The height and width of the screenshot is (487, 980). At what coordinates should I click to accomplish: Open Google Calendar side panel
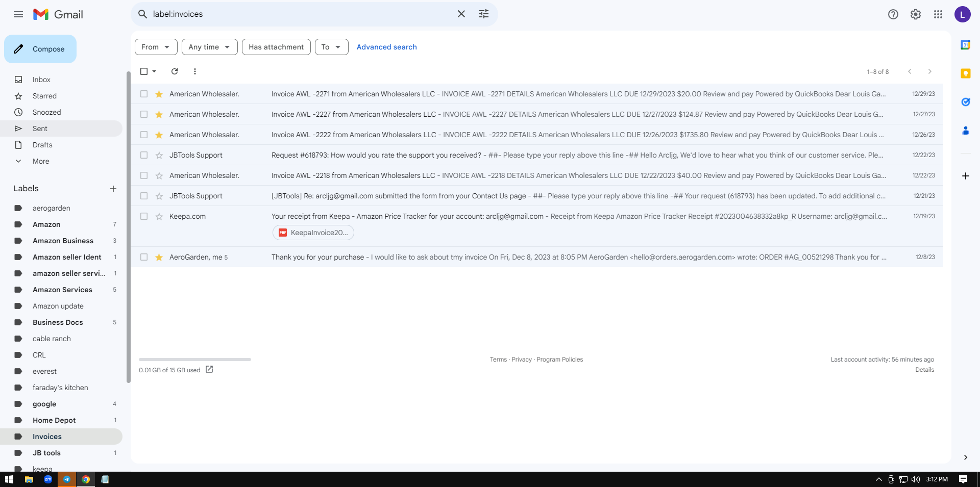[966, 45]
